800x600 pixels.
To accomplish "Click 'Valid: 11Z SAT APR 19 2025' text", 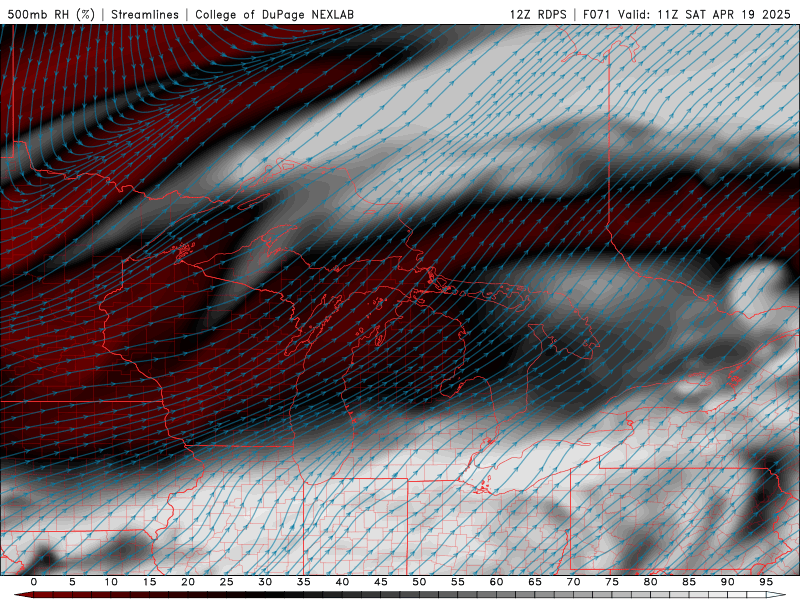I will pyautogui.click(x=704, y=14).
